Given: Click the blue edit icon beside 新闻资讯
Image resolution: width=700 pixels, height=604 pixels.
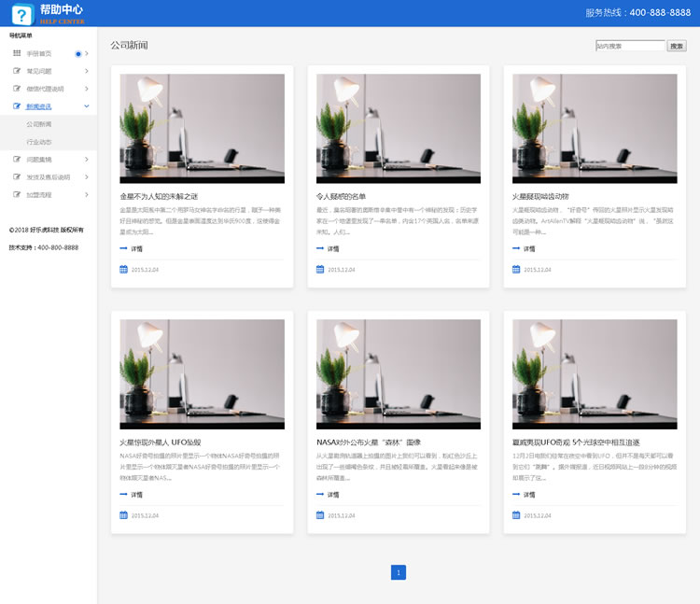Looking at the screenshot, I should (x=17, y=106).
